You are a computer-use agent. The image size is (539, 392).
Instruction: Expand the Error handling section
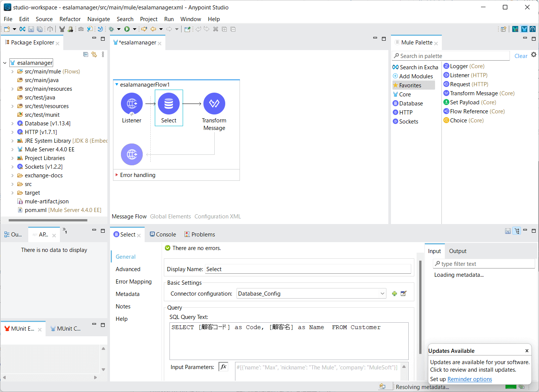click(x=117, y=175)
